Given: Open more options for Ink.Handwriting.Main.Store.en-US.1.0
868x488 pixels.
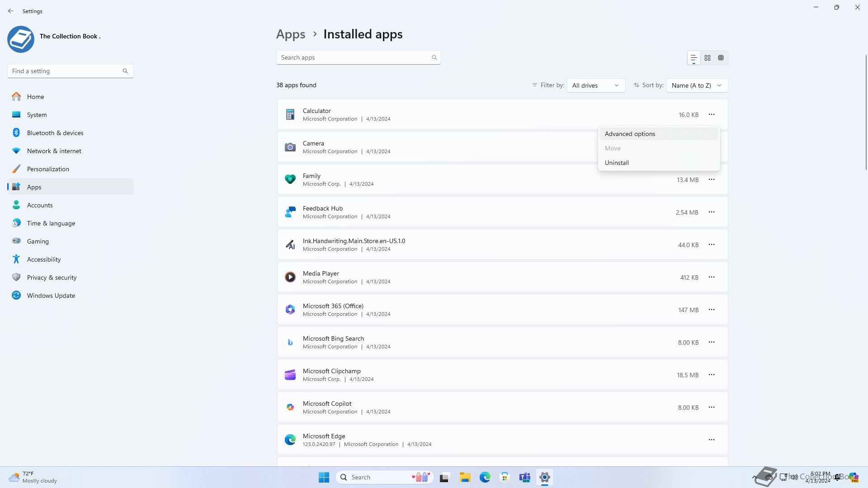Looking at the screenshot, I should (711, 244).
